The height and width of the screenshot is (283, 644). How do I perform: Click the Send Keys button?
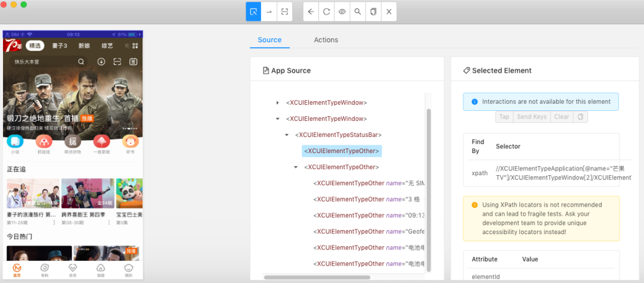tap(532, 117)
